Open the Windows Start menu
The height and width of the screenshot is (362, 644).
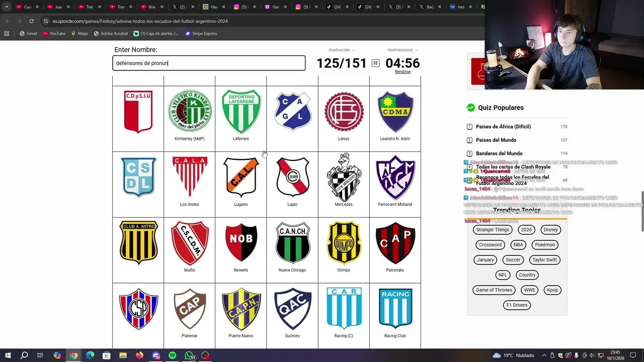tap(8, 355)
